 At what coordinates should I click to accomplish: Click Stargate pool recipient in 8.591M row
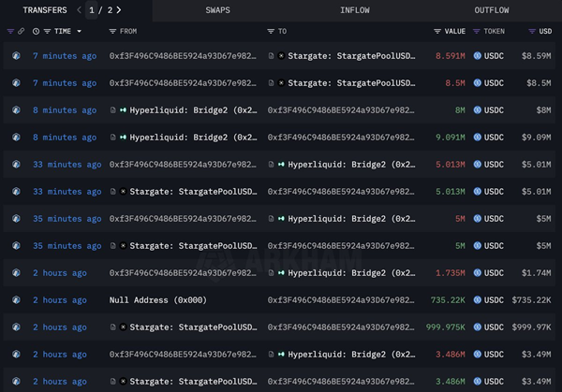click(351, 56)
